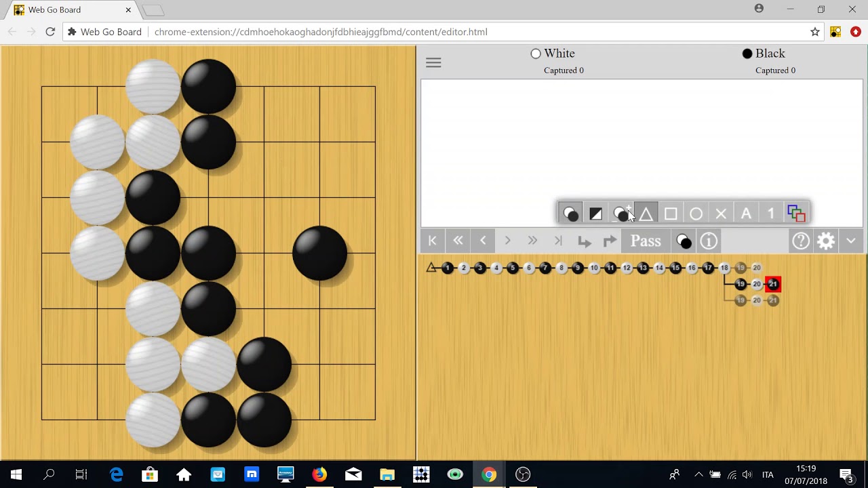Open a new browser tab
Screen dimensions: 868x488
[x=153, y=10]
